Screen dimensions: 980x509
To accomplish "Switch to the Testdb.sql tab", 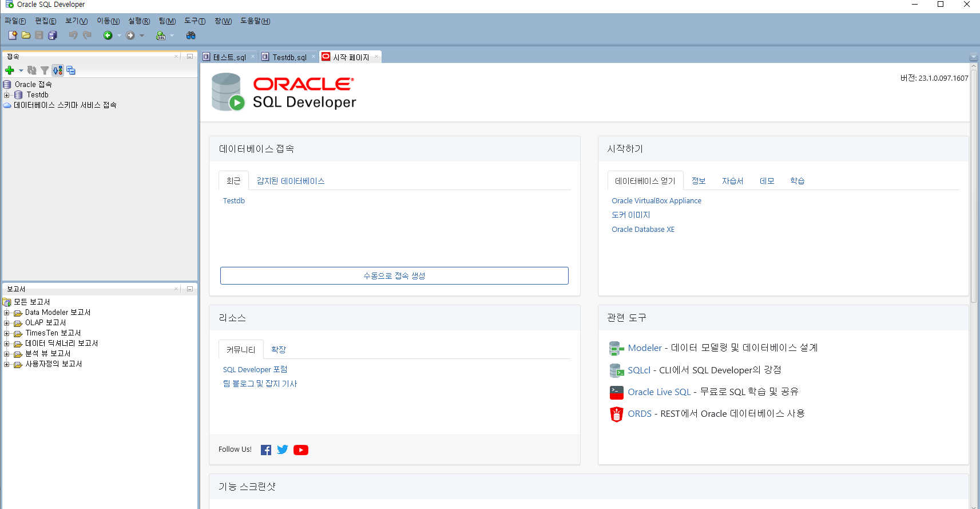I will pos(289,57).
